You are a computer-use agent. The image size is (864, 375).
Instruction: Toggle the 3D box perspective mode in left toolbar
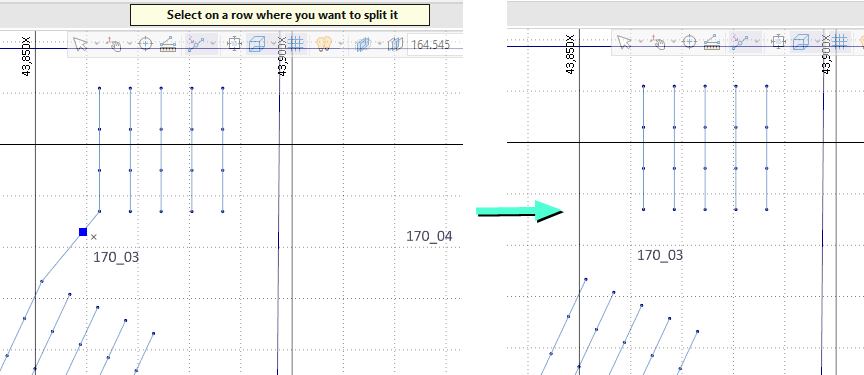[x=257, y=44]
